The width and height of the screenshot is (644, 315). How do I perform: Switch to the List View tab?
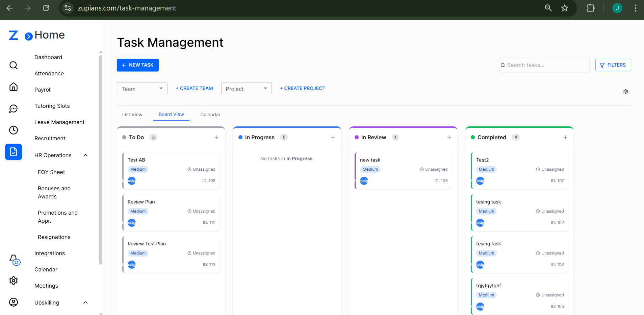132,115
